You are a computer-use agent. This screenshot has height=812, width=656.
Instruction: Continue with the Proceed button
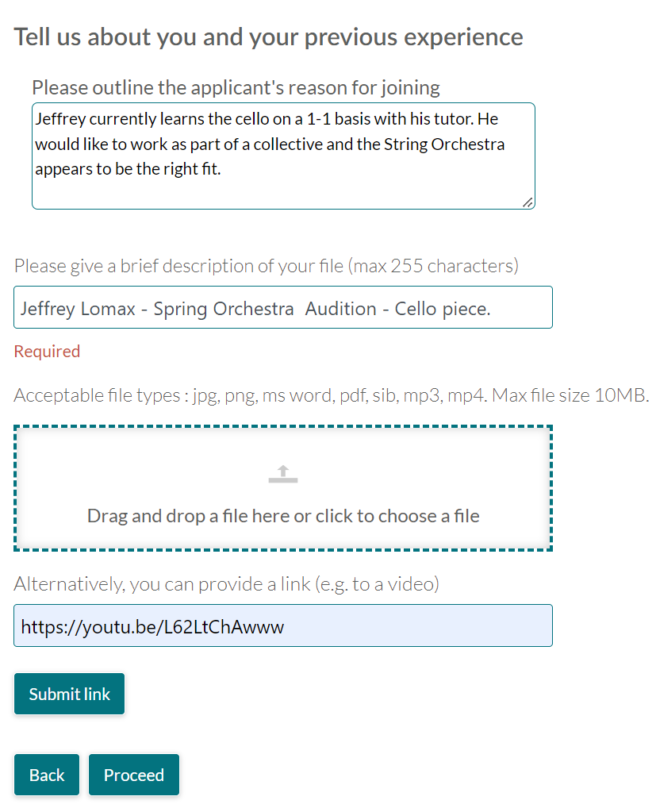134,775
